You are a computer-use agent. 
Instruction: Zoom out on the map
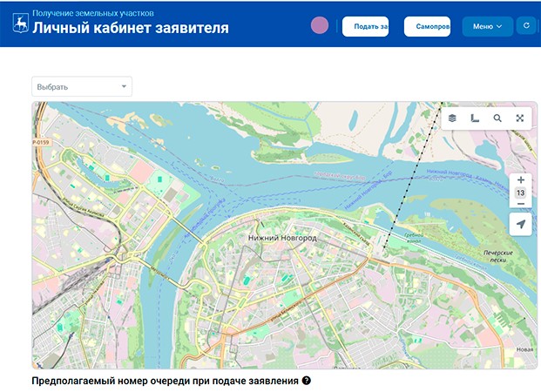click(x=520, y=204)
